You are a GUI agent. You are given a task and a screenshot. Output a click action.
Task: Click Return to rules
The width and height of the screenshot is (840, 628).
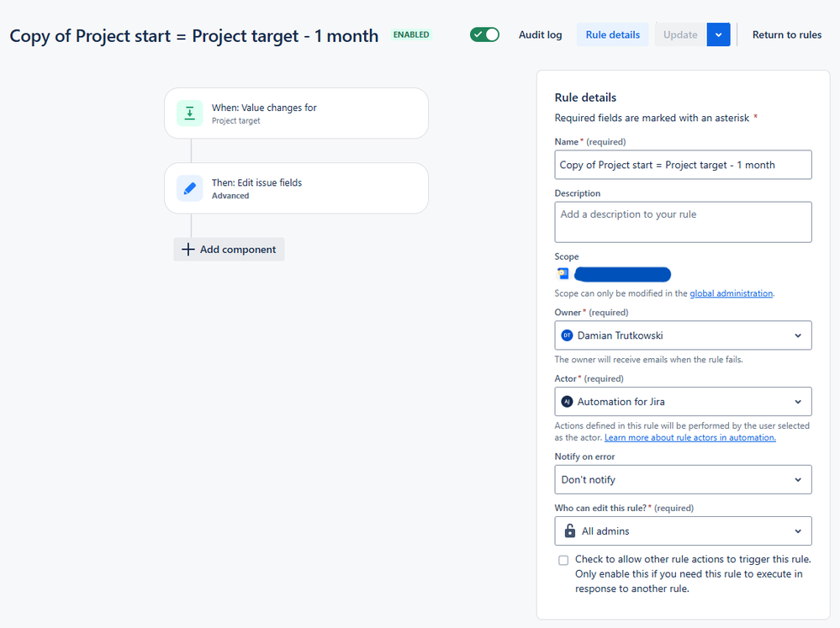coord(786,34)
